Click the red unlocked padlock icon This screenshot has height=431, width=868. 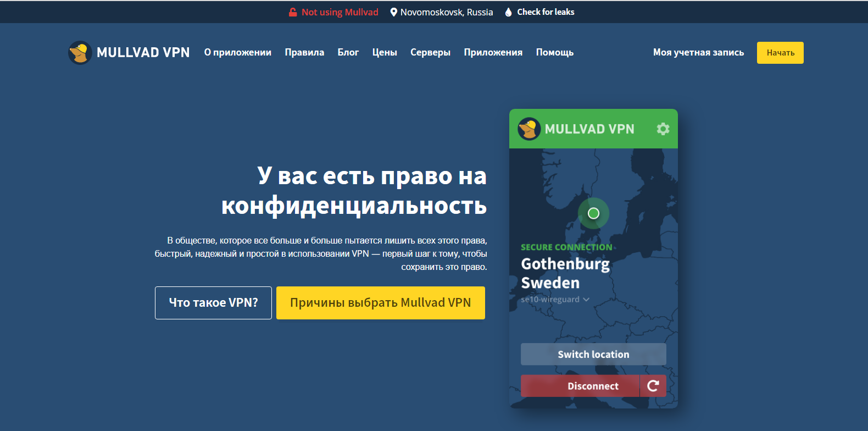(293, 12)
